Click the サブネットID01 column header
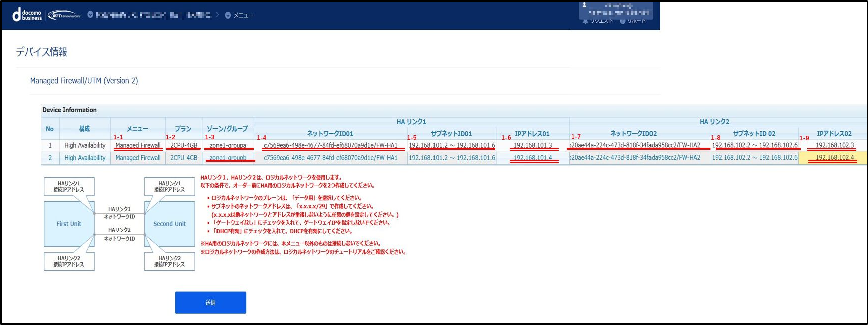Screen dimensions: 868x325 [x=451, y=134]
